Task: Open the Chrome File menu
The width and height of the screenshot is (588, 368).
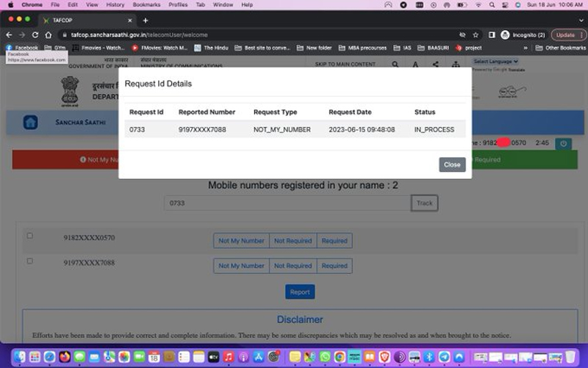Action: pos(55,5)
